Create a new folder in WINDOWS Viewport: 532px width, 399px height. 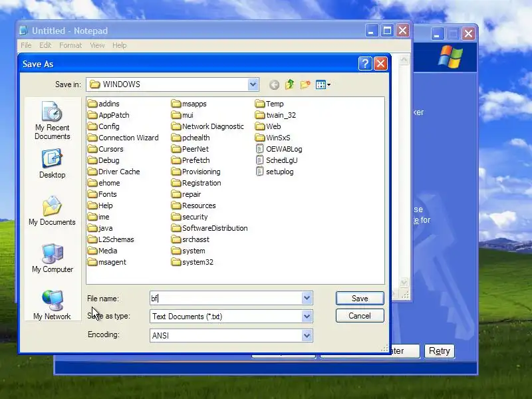coord(305,84)
